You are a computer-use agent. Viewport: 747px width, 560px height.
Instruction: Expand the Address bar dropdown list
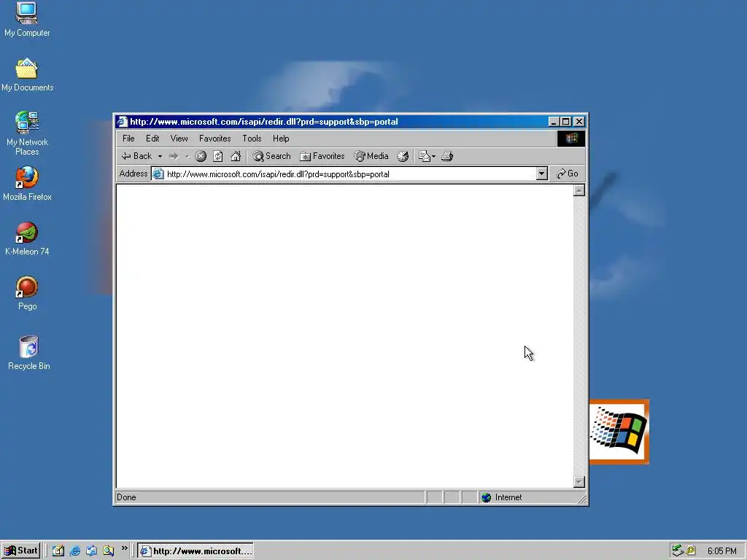tap(542, 174)
